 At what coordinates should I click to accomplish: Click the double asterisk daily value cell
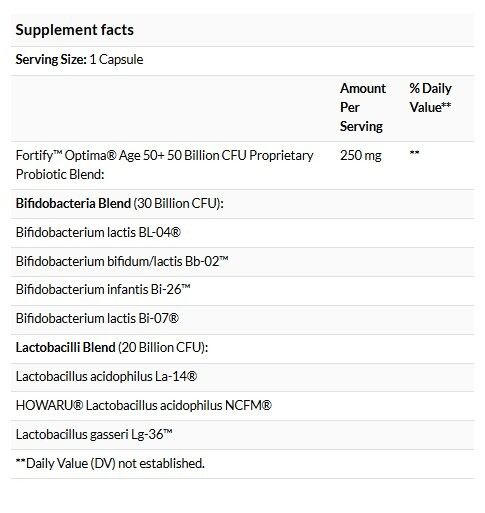[414, 153]
